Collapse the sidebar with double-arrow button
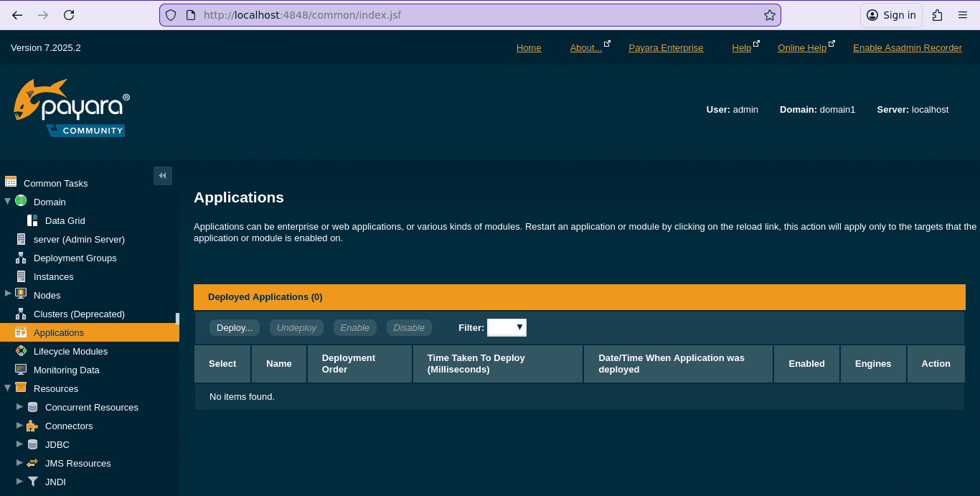The width and height of the screenshot is (980, 496). coord(163,176)
